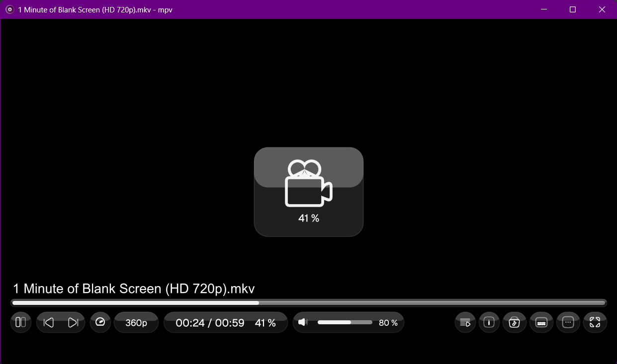
Task: Click the camera progress overlay showing 41 %
Action: pyautogui.click(x=309, y=192)
